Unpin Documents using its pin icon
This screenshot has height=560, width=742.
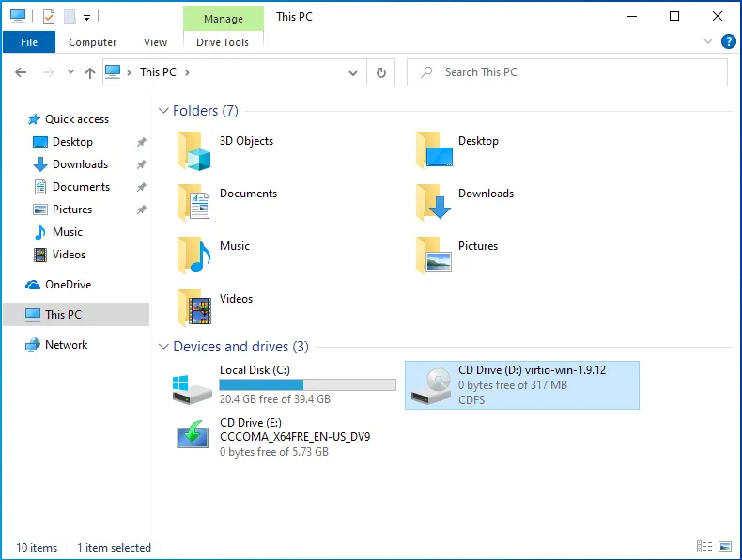coord(142,187)
